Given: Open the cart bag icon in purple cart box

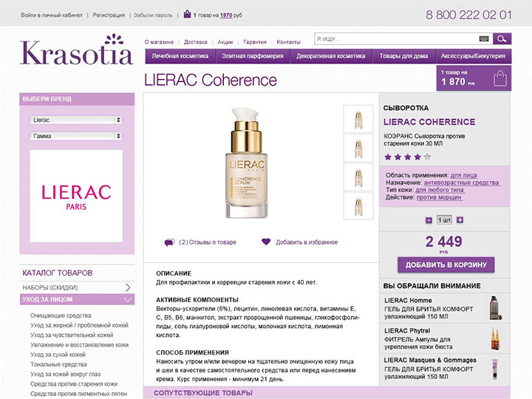Looking at the screenshot, I should tap(500, 78).
